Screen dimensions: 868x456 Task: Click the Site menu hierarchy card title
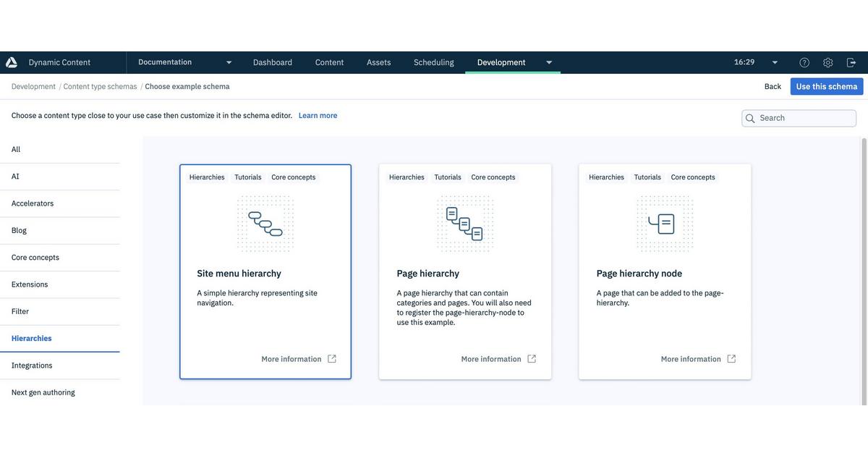tap(239, 274)
